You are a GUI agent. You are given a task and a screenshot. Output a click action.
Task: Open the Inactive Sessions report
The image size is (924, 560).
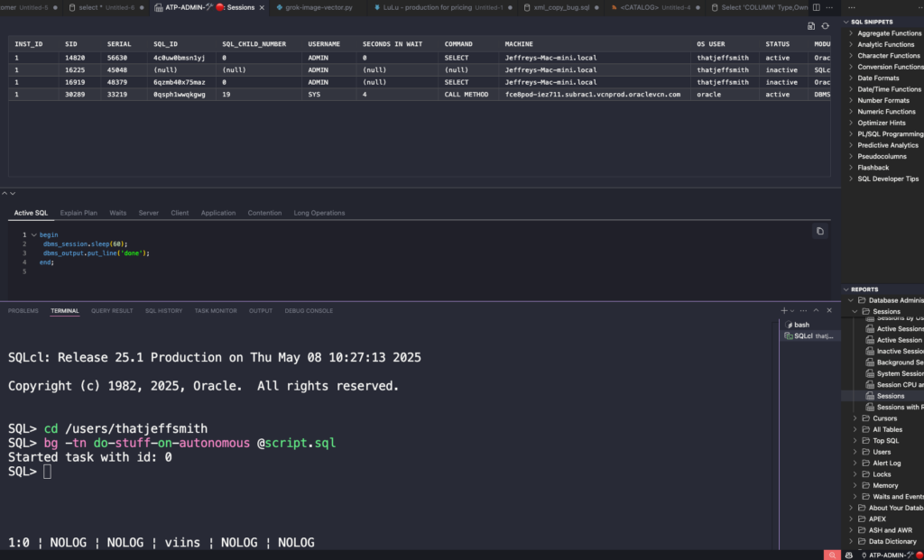(900, 352)
